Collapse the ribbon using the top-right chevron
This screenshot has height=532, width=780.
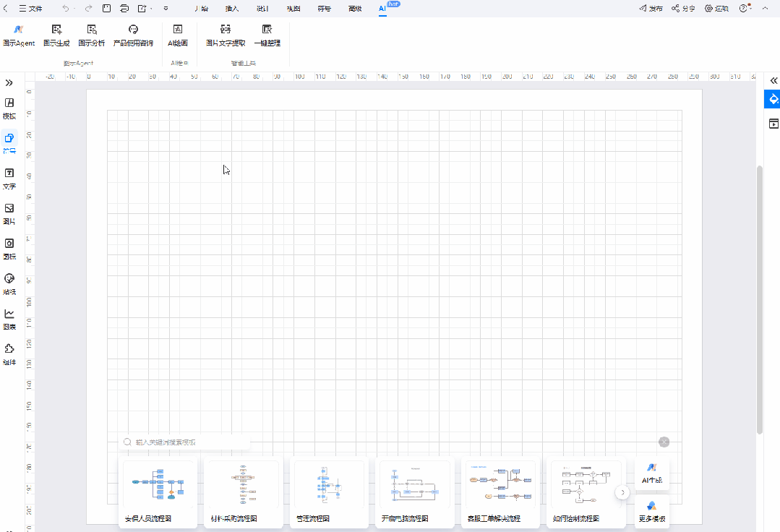tap(765, 9)
